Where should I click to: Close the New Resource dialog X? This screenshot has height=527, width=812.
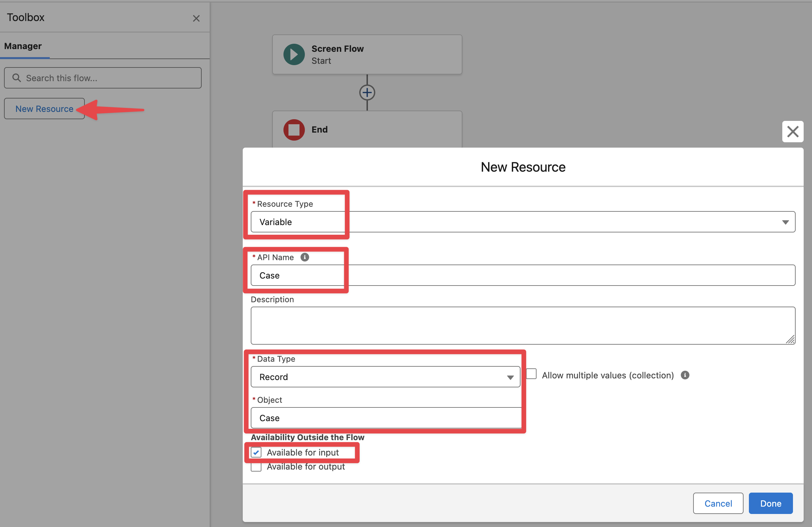pos(792,131)
